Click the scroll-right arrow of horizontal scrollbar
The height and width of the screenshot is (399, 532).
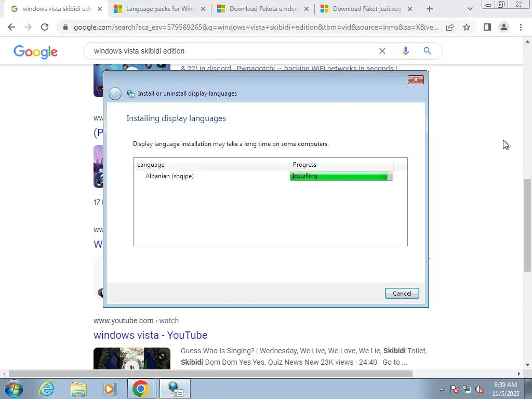coord(518,374)
